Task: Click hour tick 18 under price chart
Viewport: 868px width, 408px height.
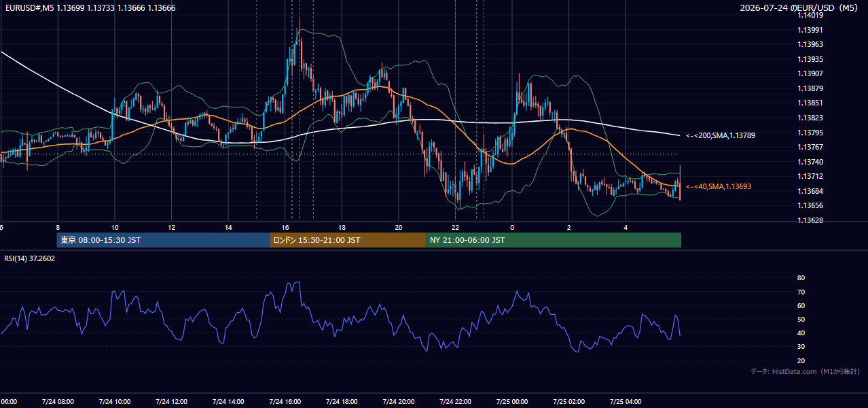Action: pyautogui.click(x=342, y=227)
